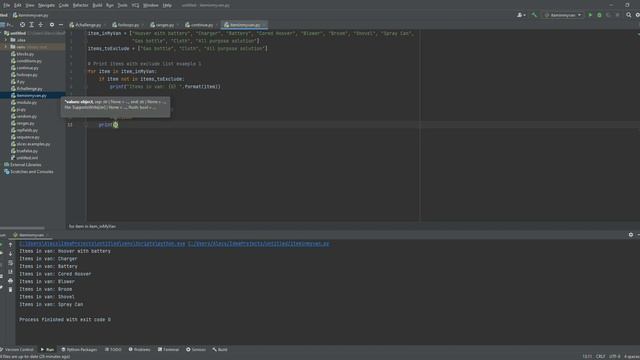
Task: Click the green hammer build icon
Action: [534, 15]
